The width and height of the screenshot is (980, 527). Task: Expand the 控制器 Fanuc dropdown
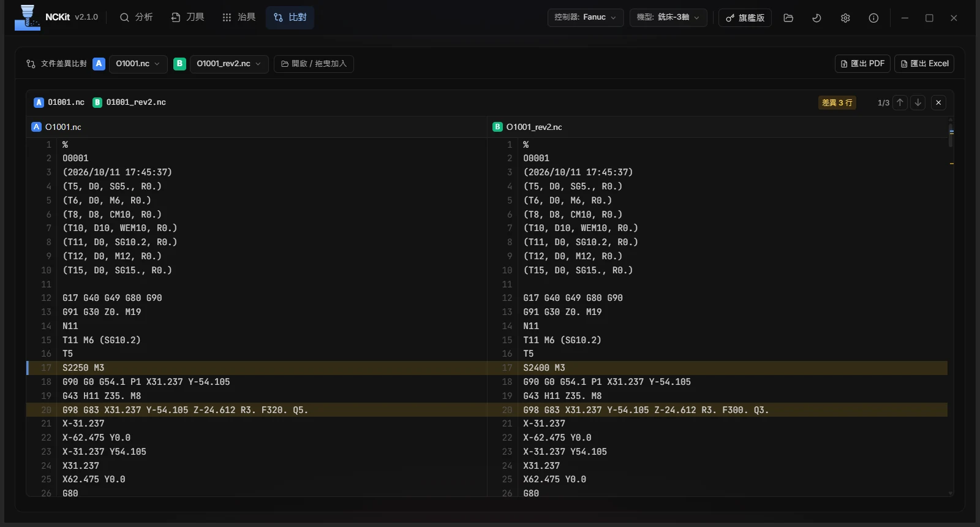(x=586, y=17)
